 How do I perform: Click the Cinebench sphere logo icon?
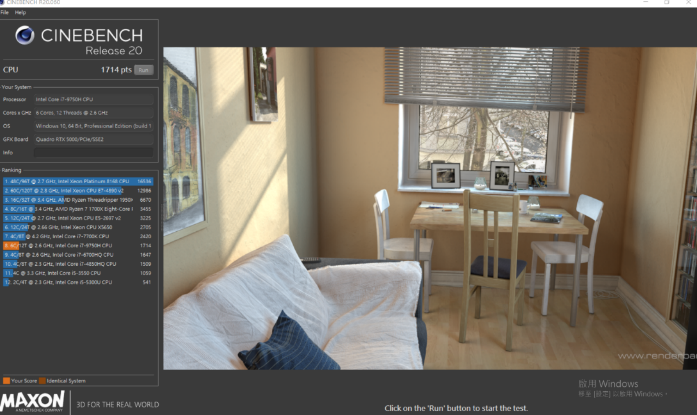24,39
